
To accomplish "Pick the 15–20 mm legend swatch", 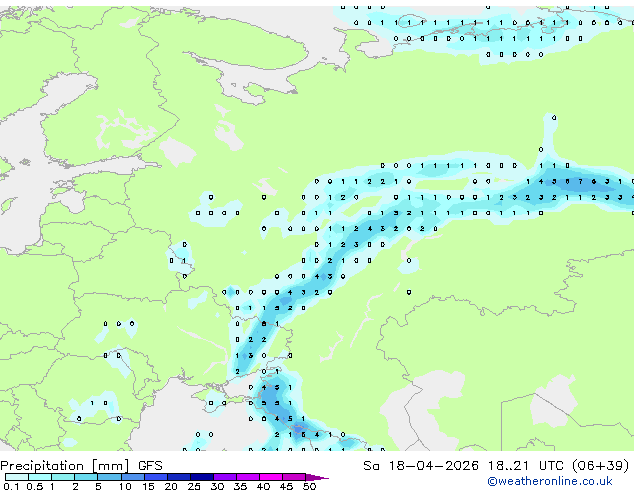I will pyautogui.click(x=156, y=477).
